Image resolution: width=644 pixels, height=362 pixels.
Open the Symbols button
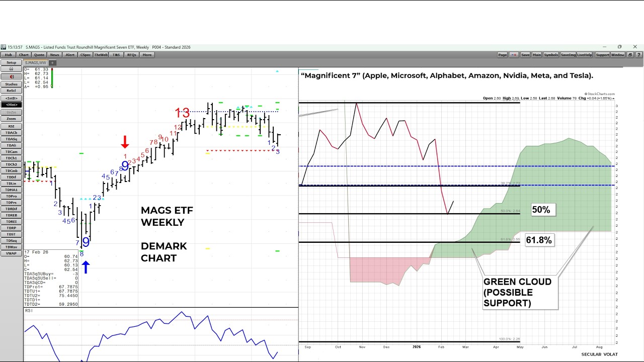pyautogui.click(x=551, y=55)
